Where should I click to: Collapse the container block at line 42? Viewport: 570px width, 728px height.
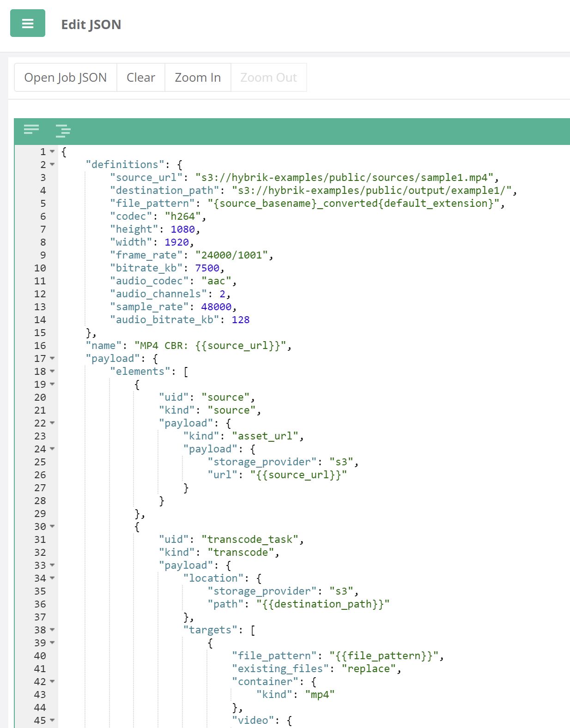tap(52, 682)
